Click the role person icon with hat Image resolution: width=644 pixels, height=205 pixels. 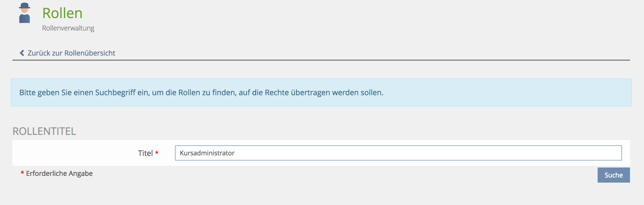click(x=25, y=13)
